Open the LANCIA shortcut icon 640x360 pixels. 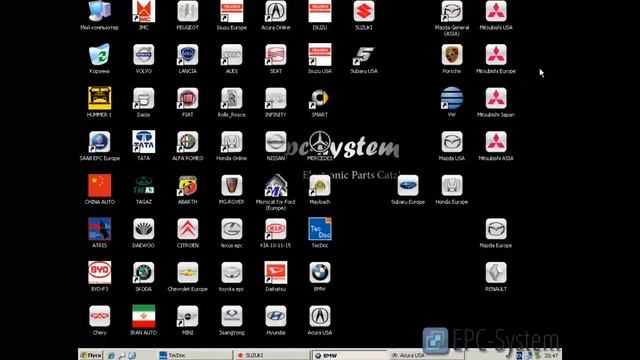[188, 55]
